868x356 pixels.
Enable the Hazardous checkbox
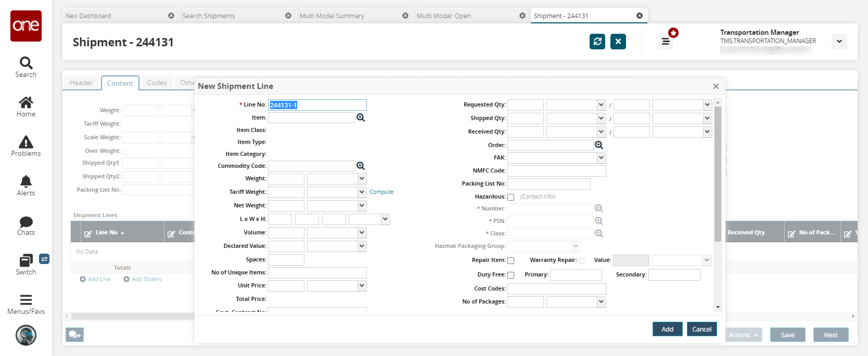[x=511, y=197]
